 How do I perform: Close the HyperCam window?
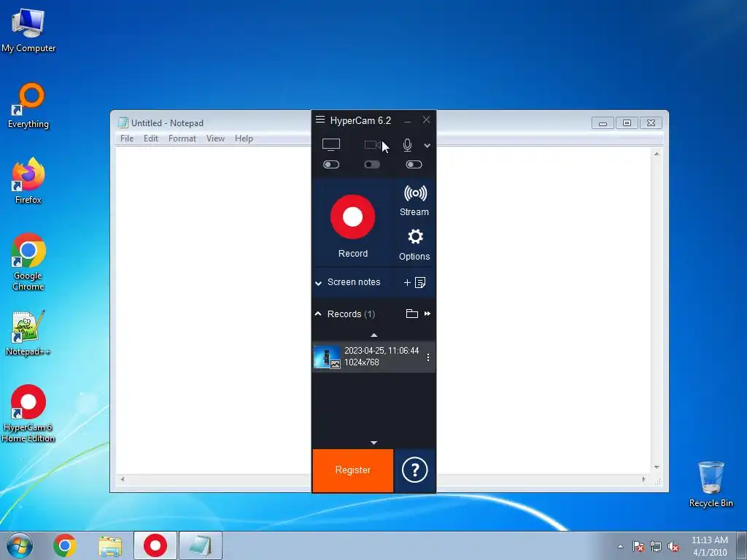click(426, 120)
